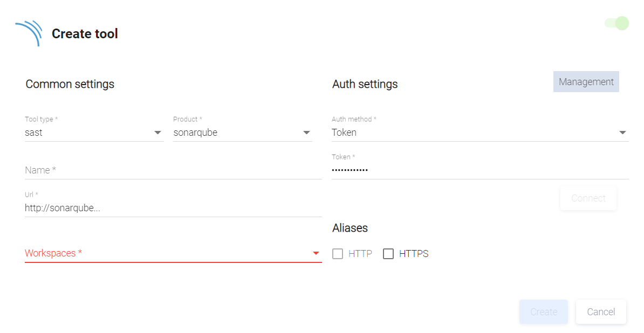644x333 pixels.
Task: Click the Product dropdown arrow icon
Action: click(306, 133)
